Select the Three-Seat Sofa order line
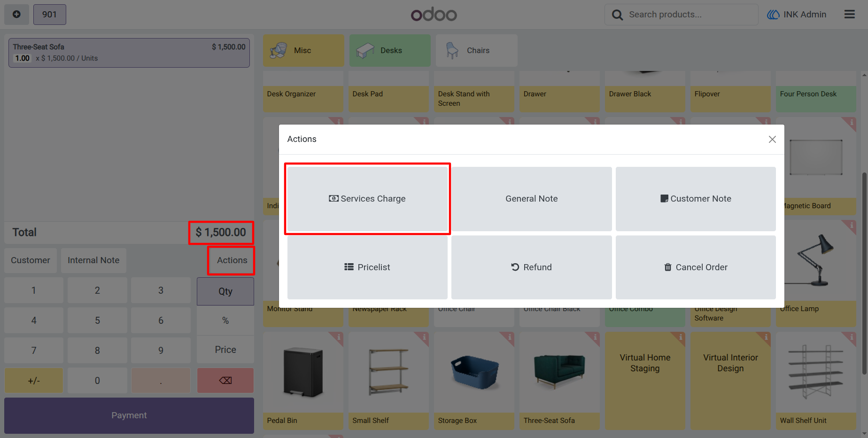The image size is (868, 438). click(129, 53)
